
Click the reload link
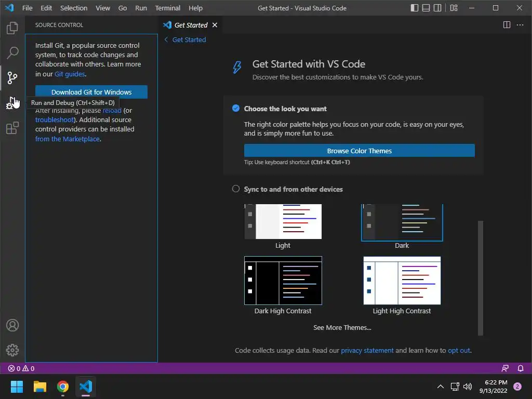pos(112,111)
